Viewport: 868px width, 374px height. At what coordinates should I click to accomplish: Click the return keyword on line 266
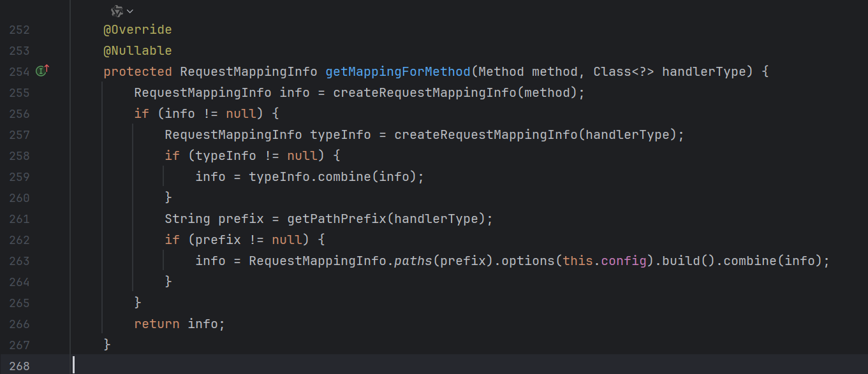point(157,324)
